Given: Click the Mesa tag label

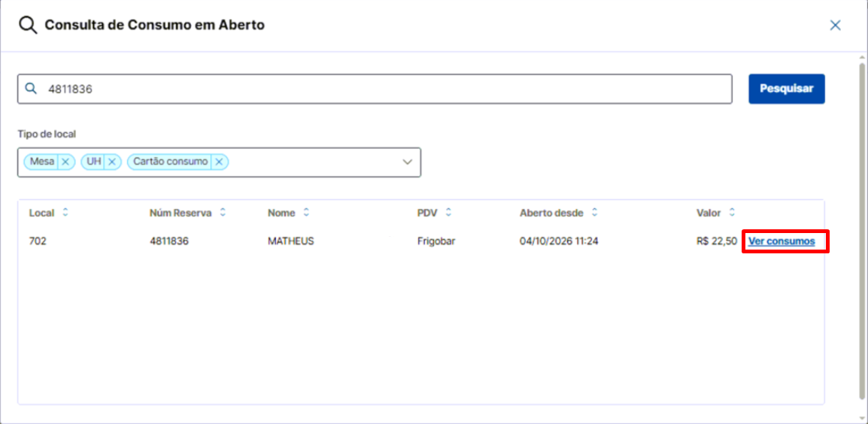Looking at the screenshot, I should click(42, 162).
